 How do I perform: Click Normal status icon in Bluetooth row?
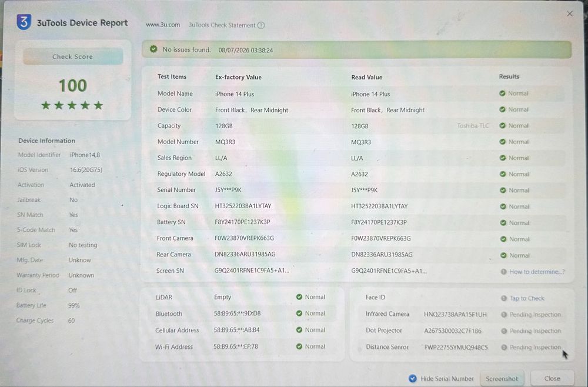299,313
